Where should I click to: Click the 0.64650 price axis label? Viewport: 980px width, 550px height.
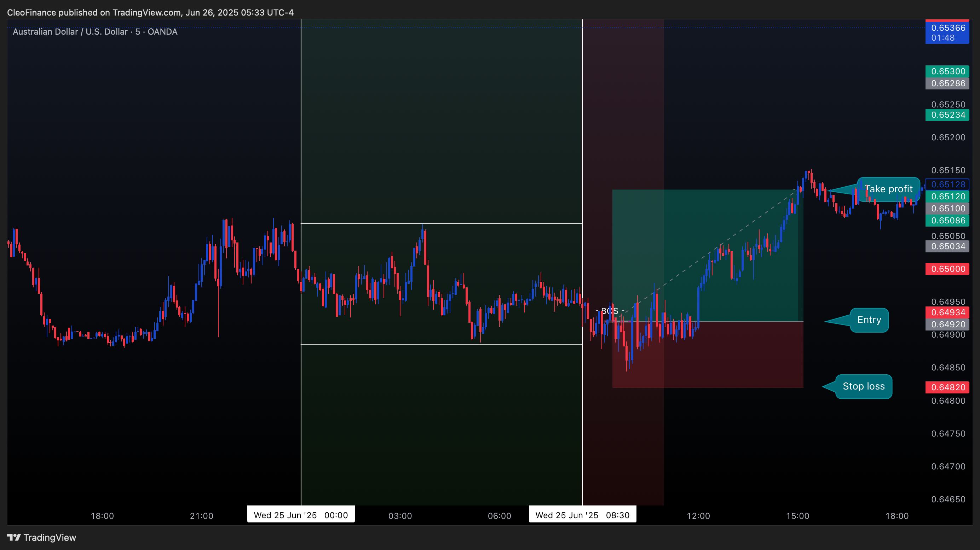point(948,499)
